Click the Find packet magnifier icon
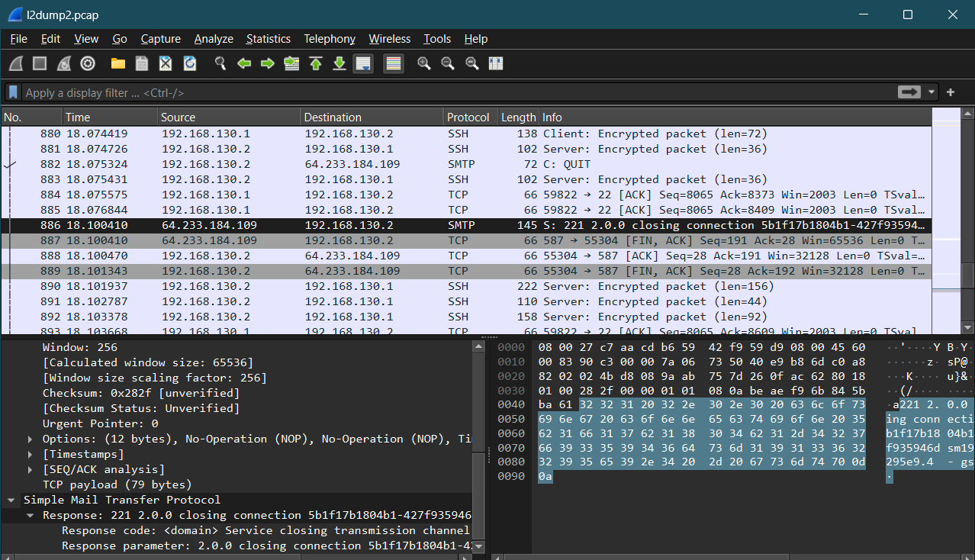This screenshot has height=560, width=975. [220, 64]
